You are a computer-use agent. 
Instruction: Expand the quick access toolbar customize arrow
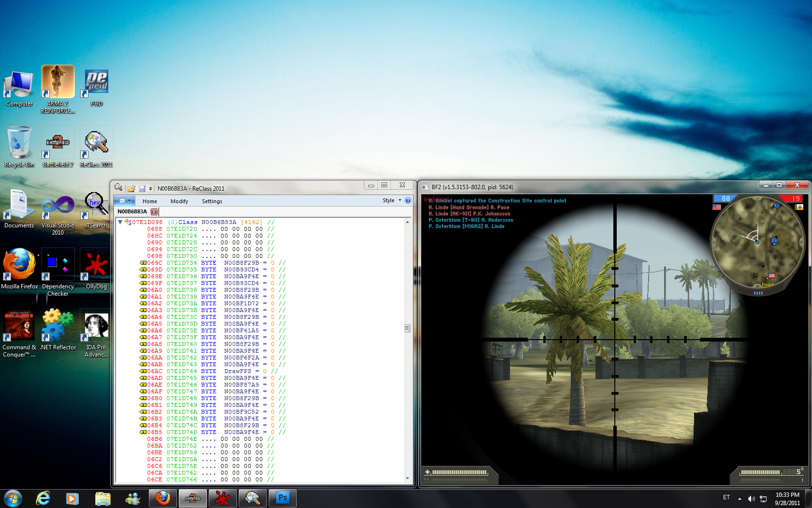pyautogui.click(x=150, y=189)
